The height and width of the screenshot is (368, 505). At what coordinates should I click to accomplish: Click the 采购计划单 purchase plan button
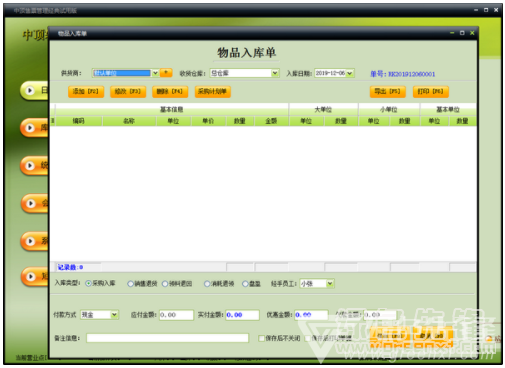pos(213,92)
